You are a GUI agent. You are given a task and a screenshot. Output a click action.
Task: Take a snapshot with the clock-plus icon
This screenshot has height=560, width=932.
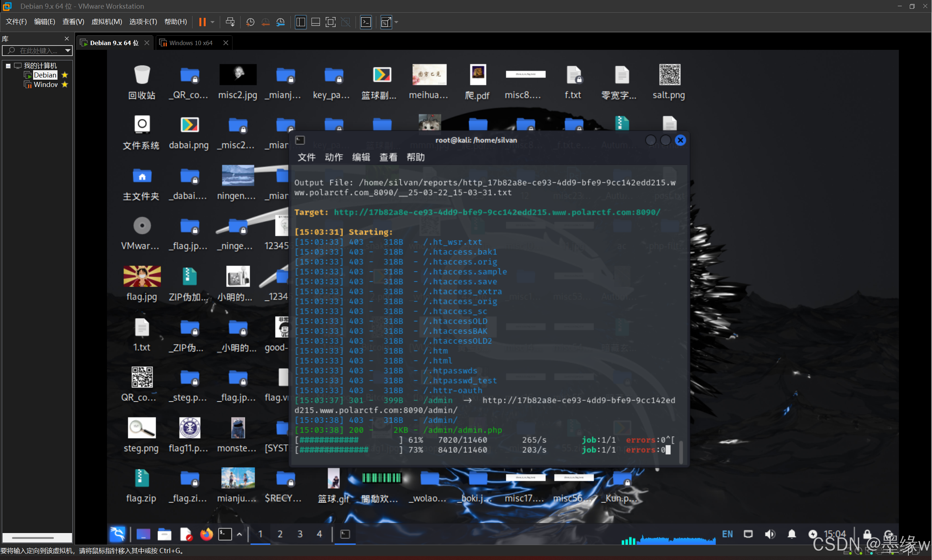250,22
